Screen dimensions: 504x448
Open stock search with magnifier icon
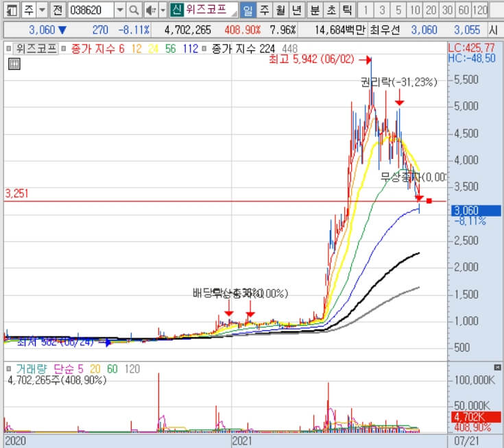(x=134, y=10)
